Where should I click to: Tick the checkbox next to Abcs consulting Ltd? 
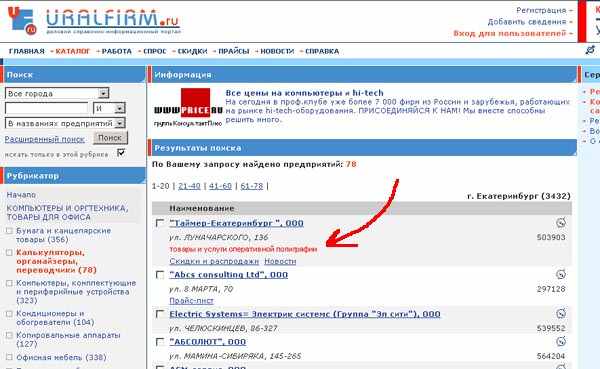[160, 274]
